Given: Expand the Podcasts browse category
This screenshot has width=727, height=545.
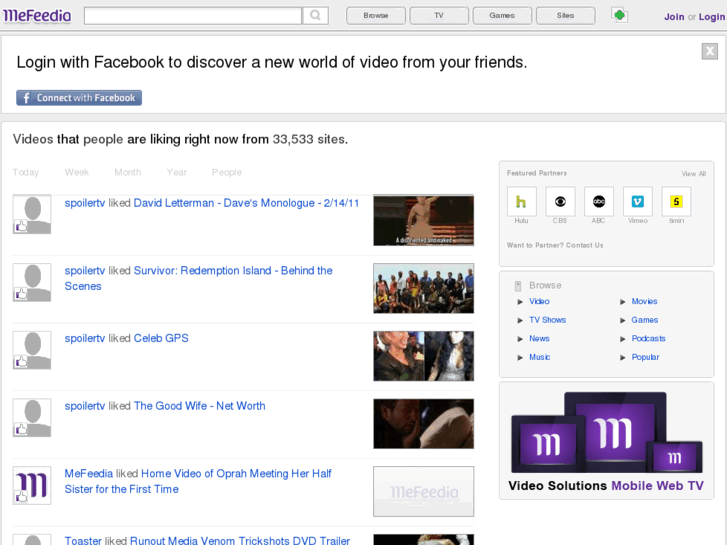Looking at the screenshot, I should pos(648,338).
